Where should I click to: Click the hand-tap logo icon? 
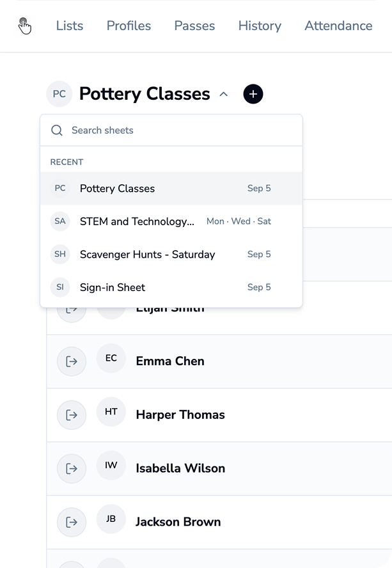25,26
